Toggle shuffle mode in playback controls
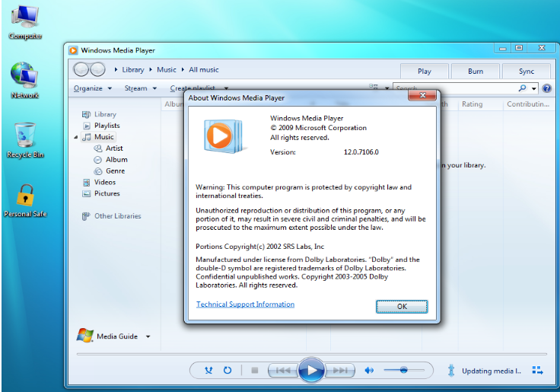This screenshot has width=560, height=392. [x=208, y=370]
